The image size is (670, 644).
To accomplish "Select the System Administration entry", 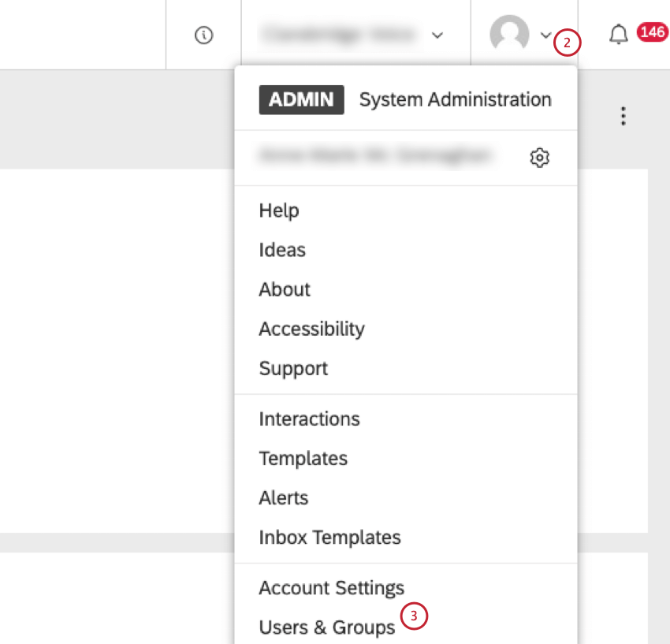I will 455,99.
